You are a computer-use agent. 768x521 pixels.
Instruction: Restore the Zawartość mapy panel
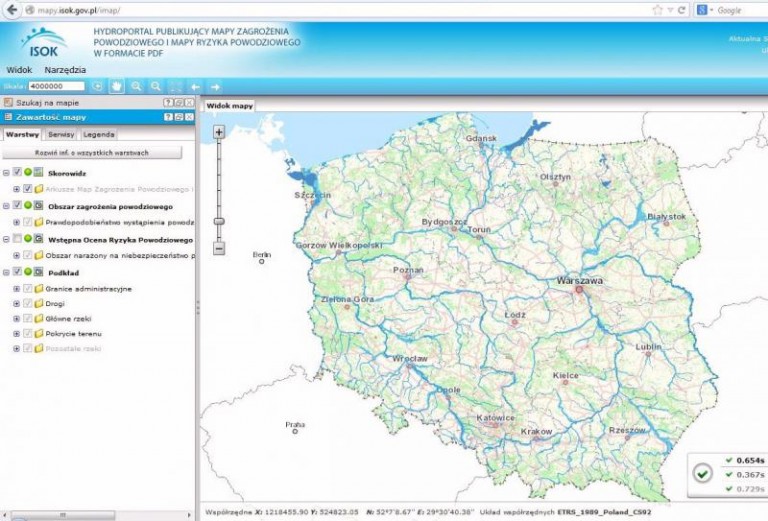[179, 117]
